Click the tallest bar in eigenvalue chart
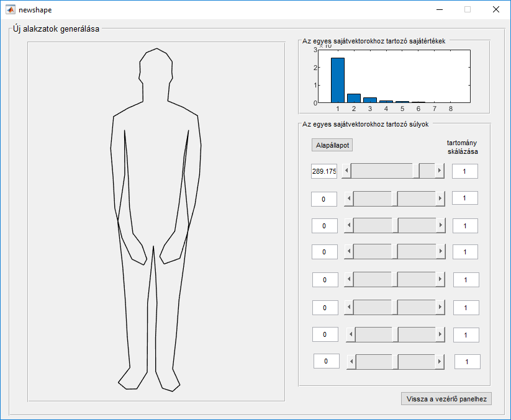 click(337, 80)
